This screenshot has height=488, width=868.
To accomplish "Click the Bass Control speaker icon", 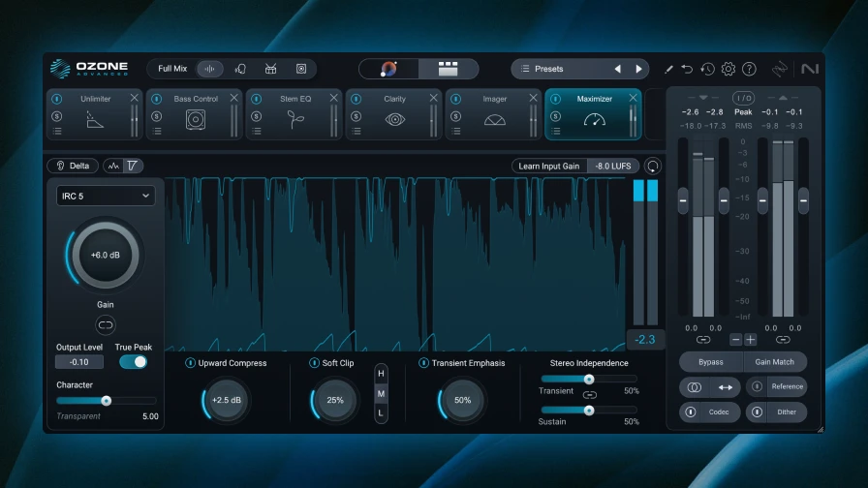I will click(196, 119).
